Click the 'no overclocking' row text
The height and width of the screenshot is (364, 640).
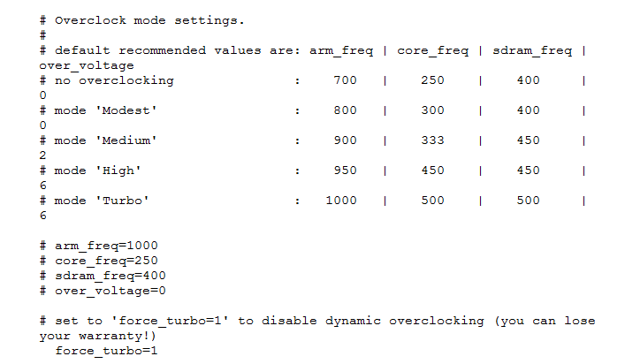click(114, 80)
